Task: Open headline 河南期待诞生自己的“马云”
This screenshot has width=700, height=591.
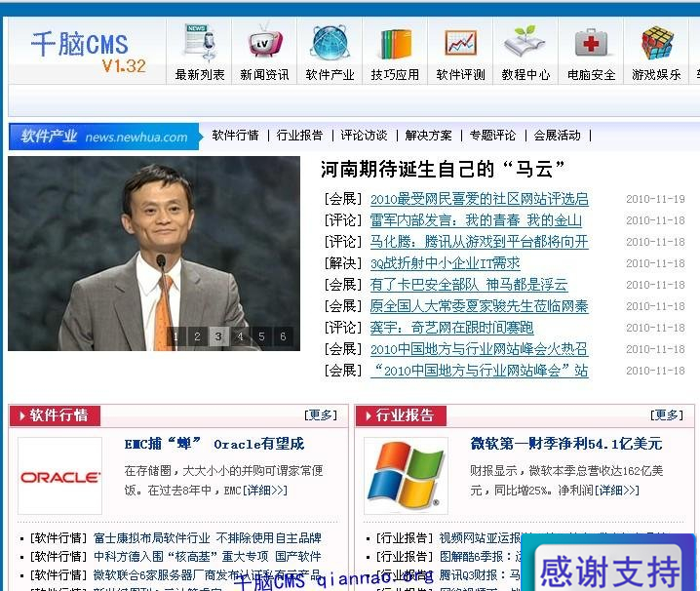Action: tap(443, 170)
